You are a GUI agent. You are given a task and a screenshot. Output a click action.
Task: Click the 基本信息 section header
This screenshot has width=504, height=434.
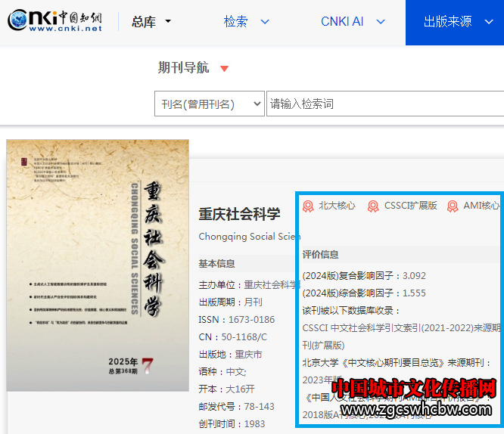[216, 264]
